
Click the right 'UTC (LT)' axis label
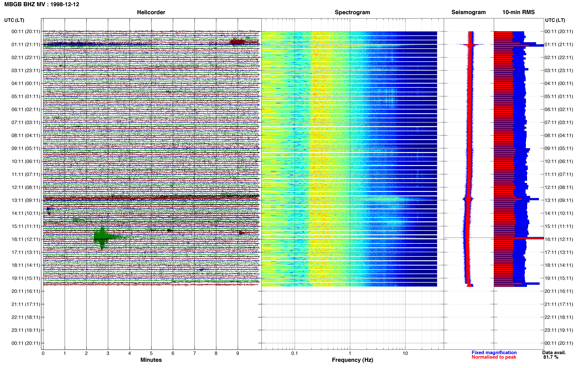(x=555, y=20)
